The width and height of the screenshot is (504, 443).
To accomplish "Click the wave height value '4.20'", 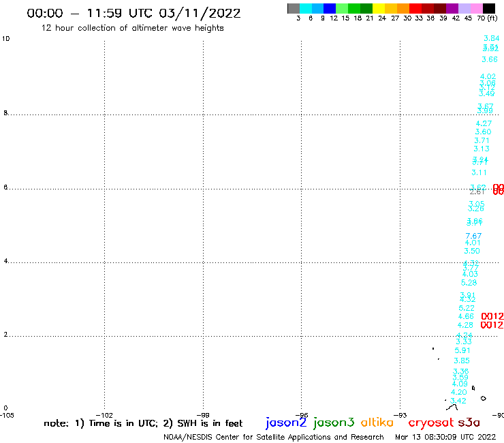I will pos(458,393).
